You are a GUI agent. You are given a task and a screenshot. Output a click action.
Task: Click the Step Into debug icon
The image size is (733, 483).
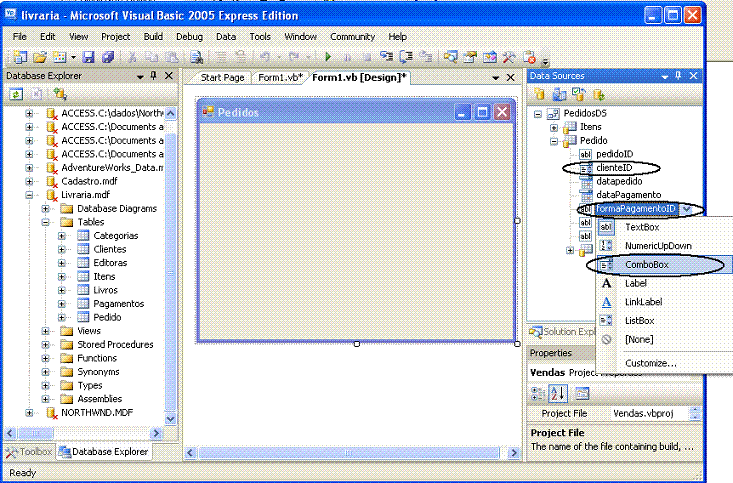coord(386,57)
